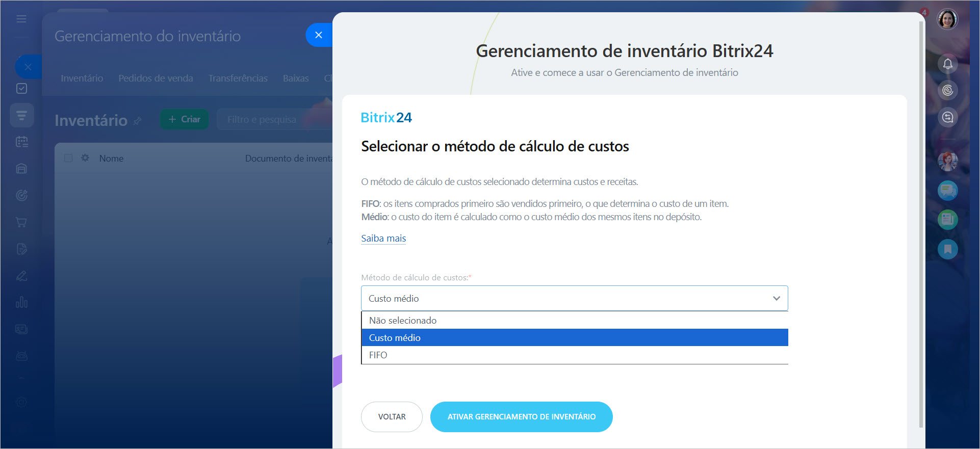Open the warehouse box sidebar icon
Viewport: 980px width, 449px height.
pyautogui.click(x=21, y=169)
